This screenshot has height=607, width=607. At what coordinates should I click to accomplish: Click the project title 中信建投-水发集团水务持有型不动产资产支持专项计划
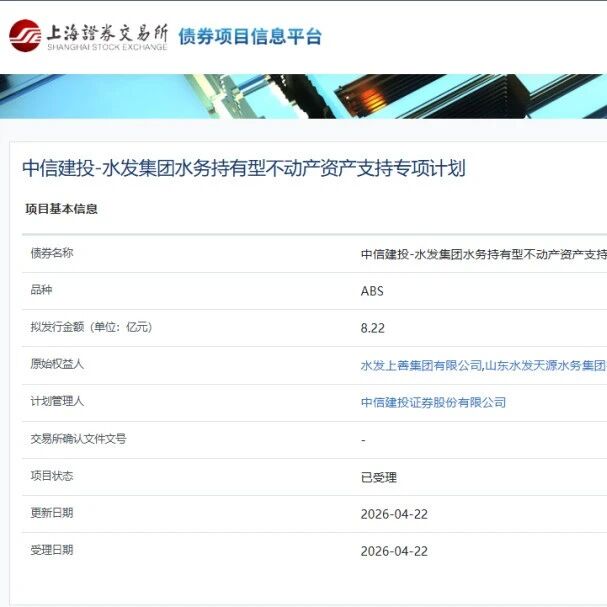tap(244, 168)
